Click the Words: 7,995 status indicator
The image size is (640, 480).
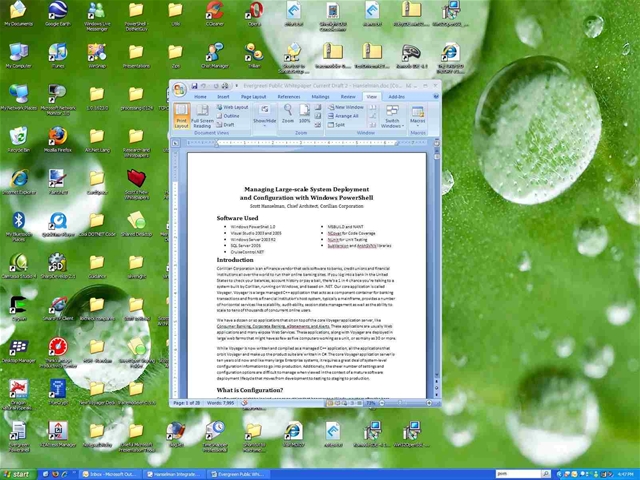pos(221,403)
